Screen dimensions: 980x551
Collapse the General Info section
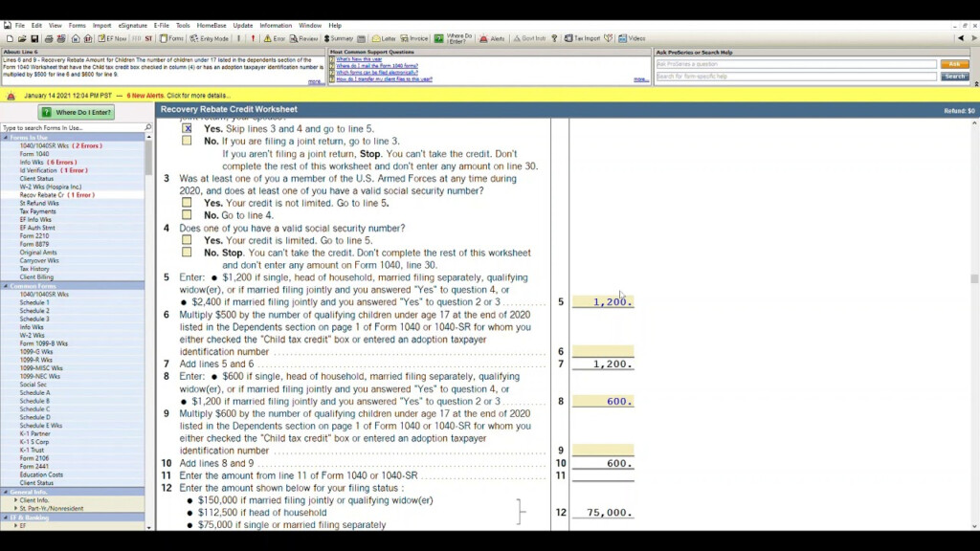[x=6, y=493]
